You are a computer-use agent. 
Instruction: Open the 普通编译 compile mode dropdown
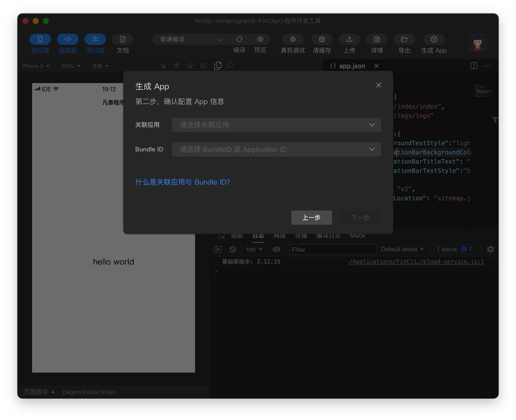[x=191, y=39]
